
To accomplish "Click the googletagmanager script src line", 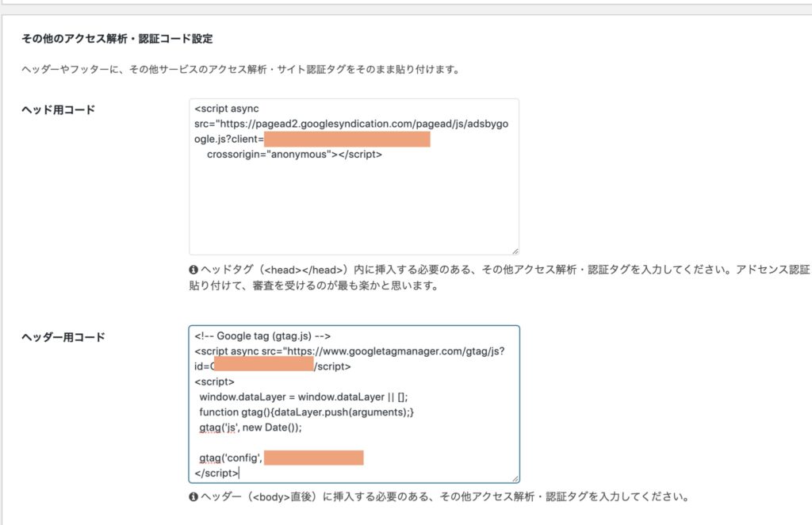I will [x=350, y=351].
